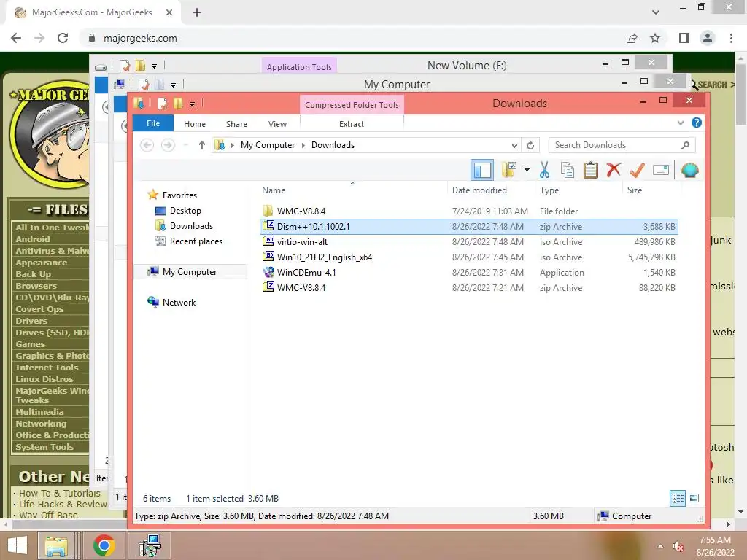Viewport: 747px width, 560px height.
Task: Open the Share ribbon tab
Action: pyautogui.click(x=236, y=124)
